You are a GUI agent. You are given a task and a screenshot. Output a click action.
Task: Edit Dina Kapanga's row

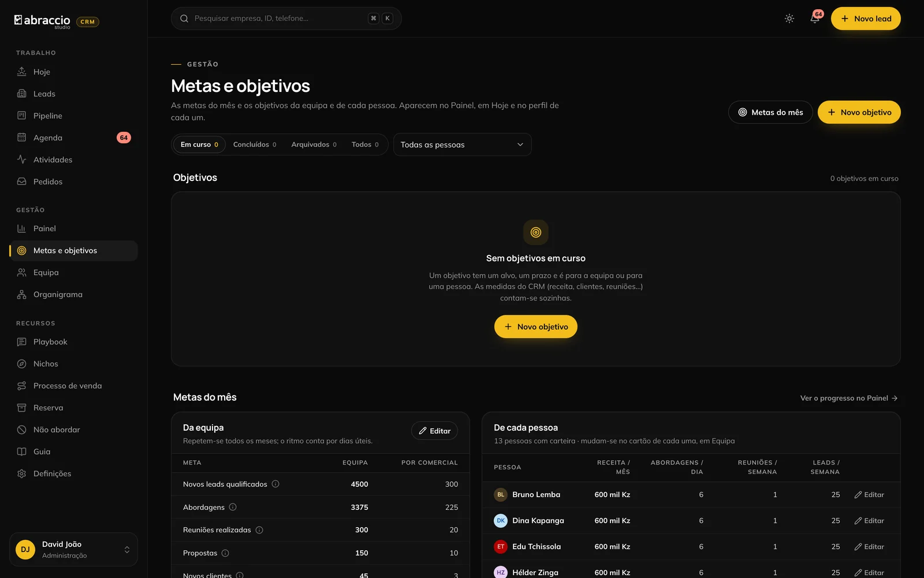pos(869,521)
